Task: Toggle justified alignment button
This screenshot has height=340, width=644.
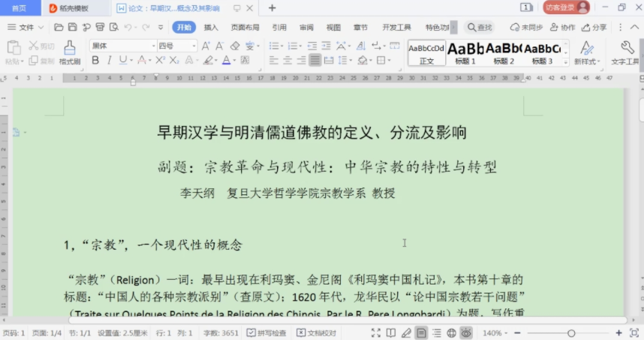Action: 315,60
